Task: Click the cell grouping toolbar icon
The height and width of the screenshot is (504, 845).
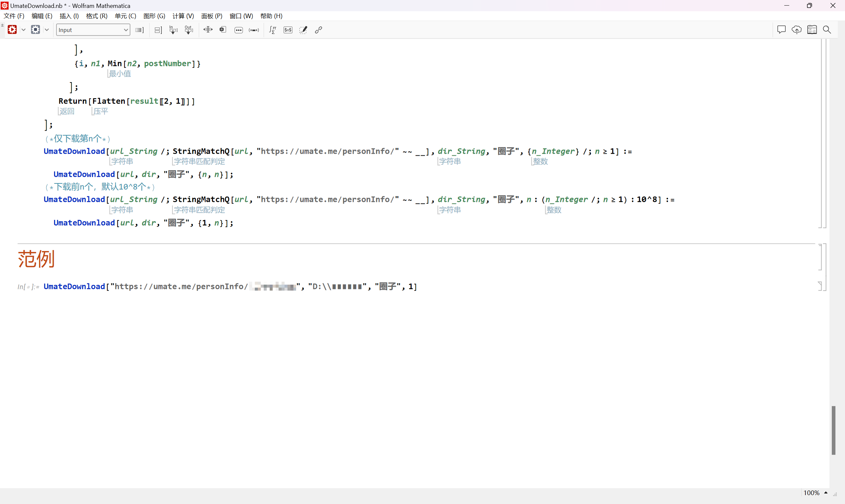Action: coord(157,30)
